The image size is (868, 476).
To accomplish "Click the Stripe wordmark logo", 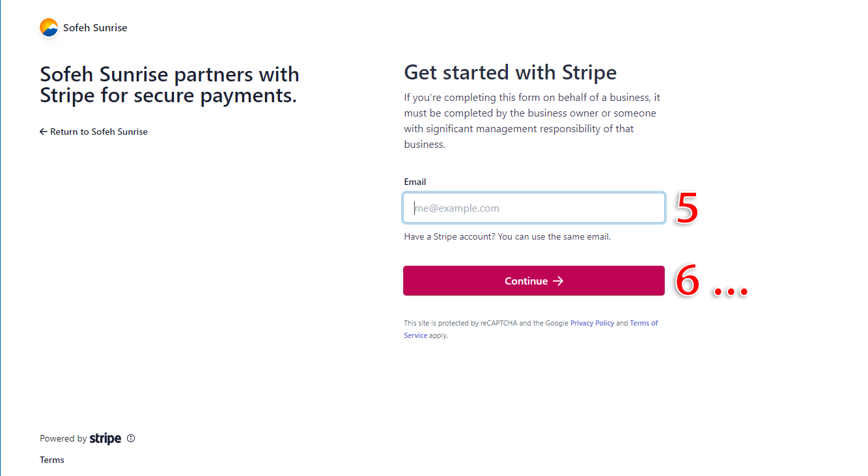I will pos(105,438).
